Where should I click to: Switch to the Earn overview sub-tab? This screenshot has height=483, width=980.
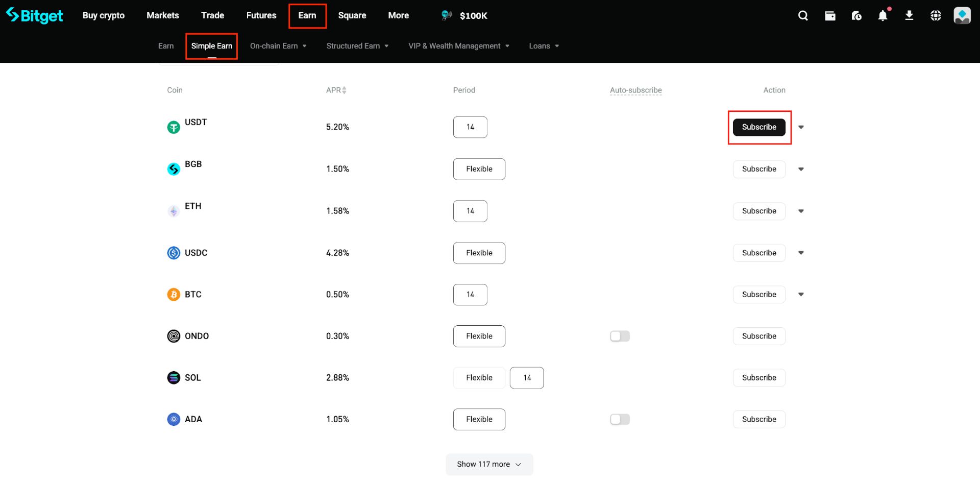pyautogui.click(x=166, y=46)
